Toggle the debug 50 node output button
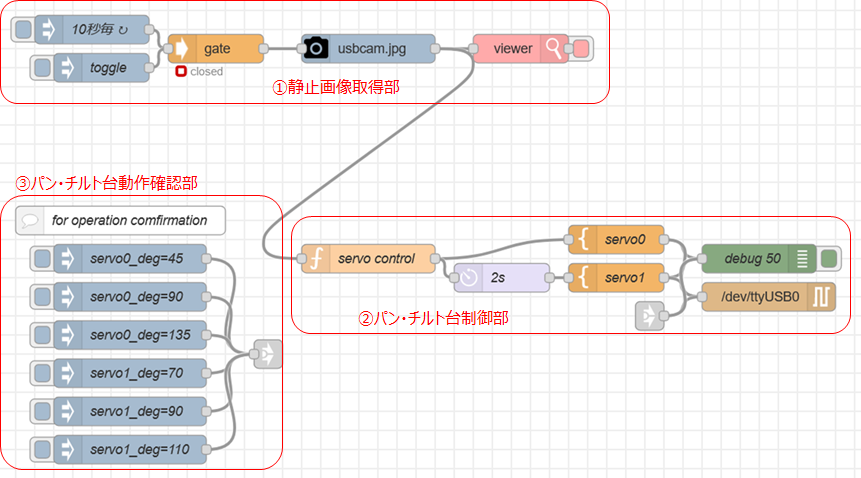 [828, 259]
